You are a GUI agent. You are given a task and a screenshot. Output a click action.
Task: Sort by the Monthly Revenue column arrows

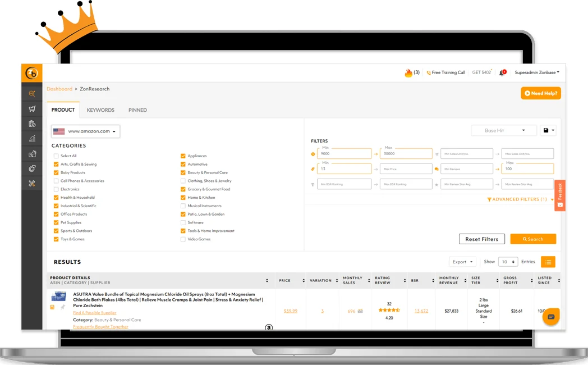[465, 281]
